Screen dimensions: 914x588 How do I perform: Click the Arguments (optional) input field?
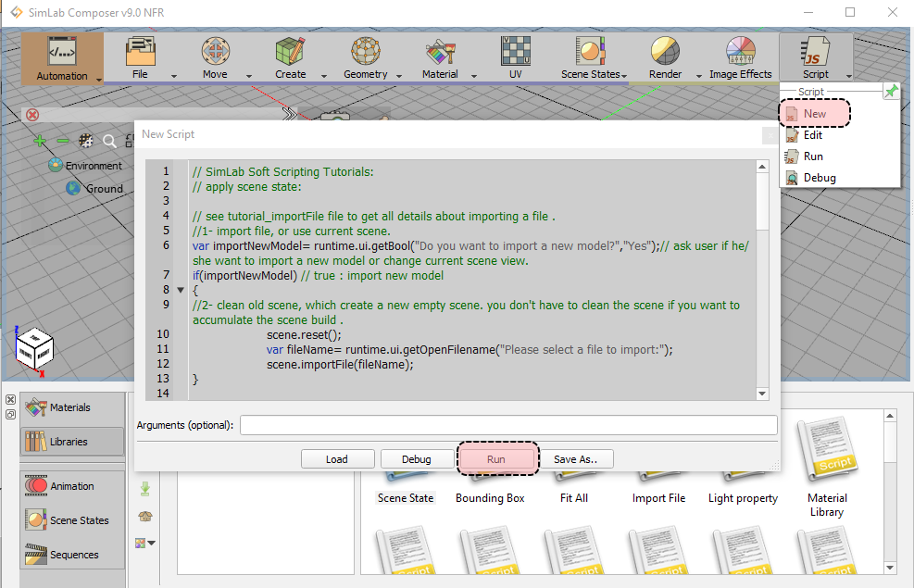508,425
